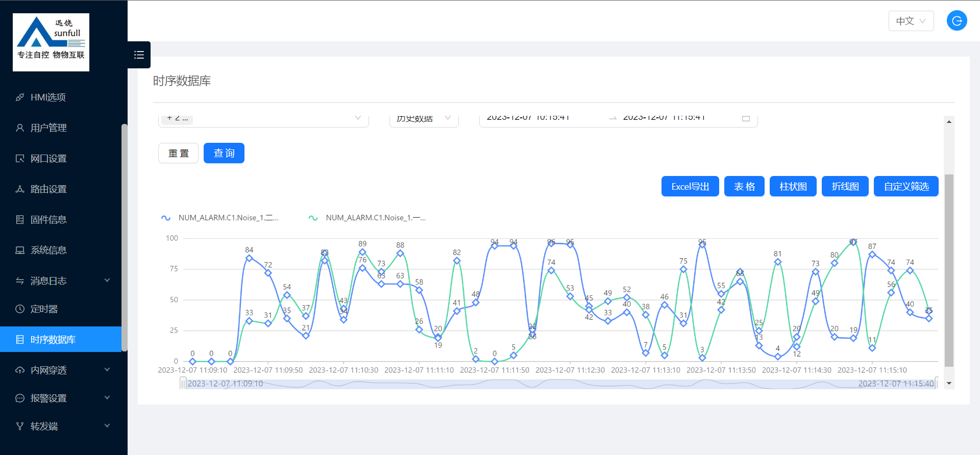Click the blue logout icon at top right
Screen dimensions: 980x455
957,21
